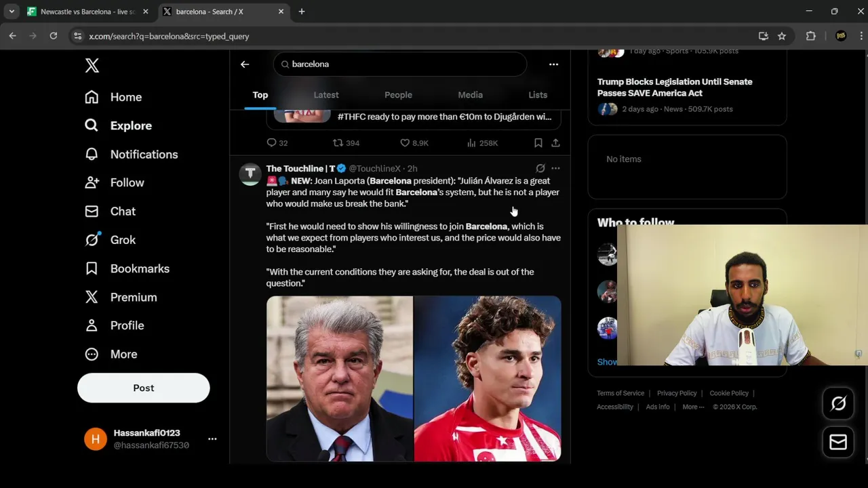868x488 pixels.
Task: Open tab search dropdown arrow
Action: [12, 12]
